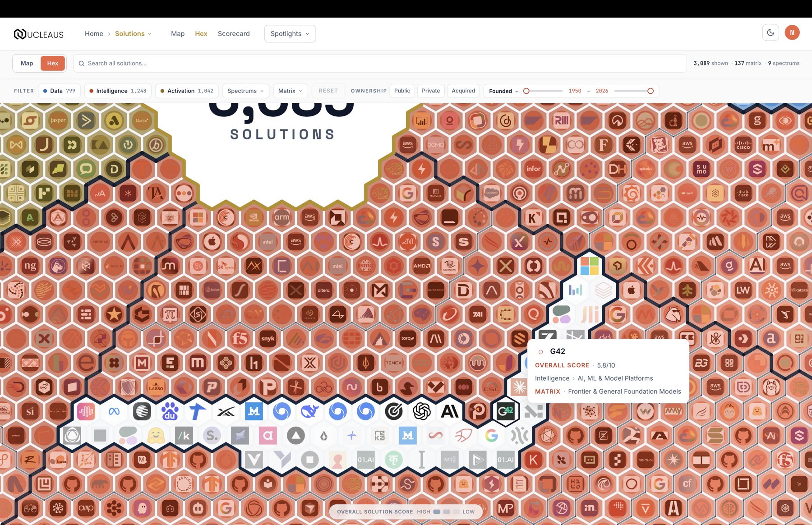Switch to Hex view toggle button
The width and height of the screenshot is (812, 525).
53,64
